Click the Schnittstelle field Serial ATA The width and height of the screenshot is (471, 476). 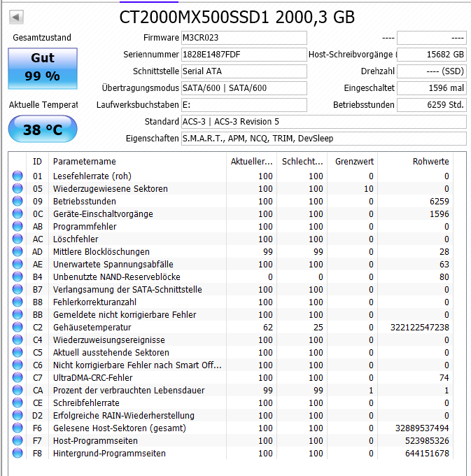[x=244, y=71]
